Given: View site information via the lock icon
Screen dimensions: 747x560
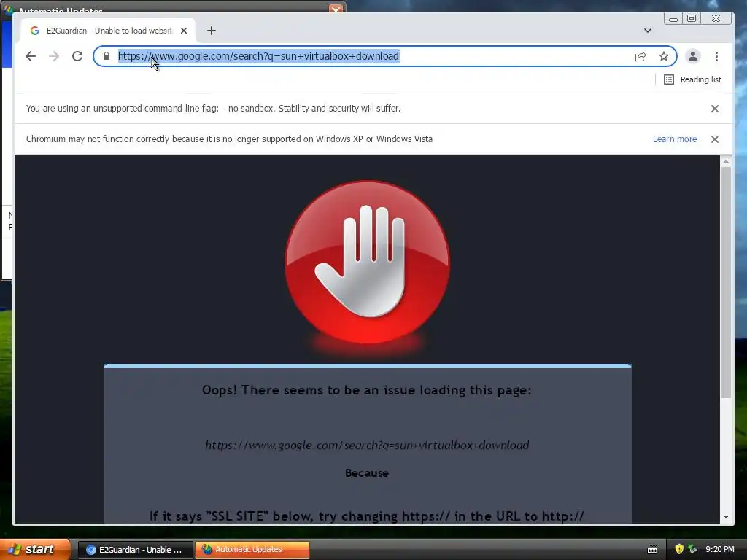Looking at the screenshot, I should point(107,56).
